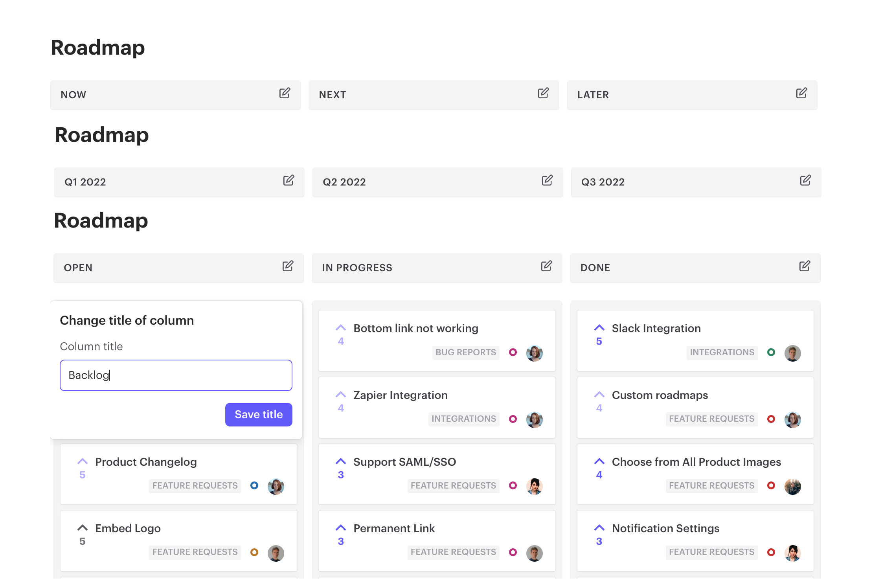The height and width of the screenshot is (588, 871).
Task: Click FEATURE REQUESTS tag on Embed Logo
Action: click(195, 552)
